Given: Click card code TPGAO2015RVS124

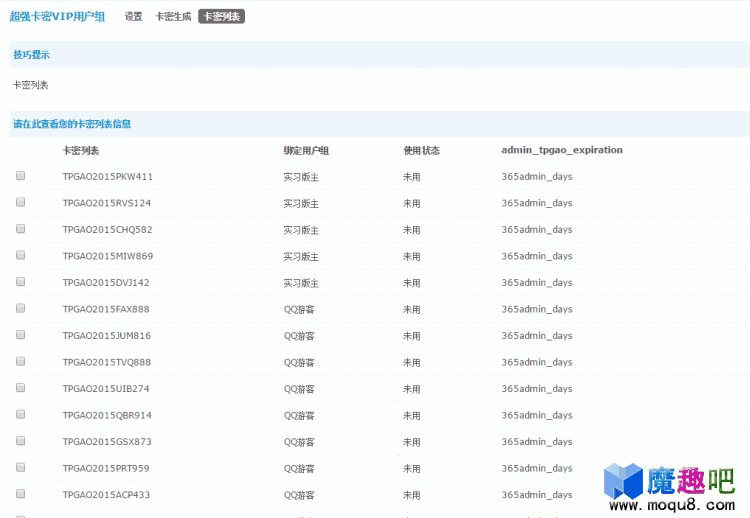Looking at the screenshot, I should [107, 203].
